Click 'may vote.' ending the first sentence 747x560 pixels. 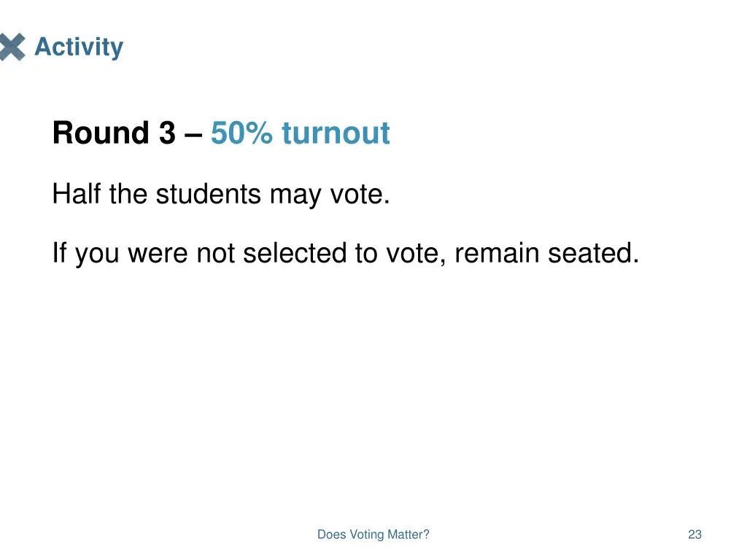tap(330, 195)
